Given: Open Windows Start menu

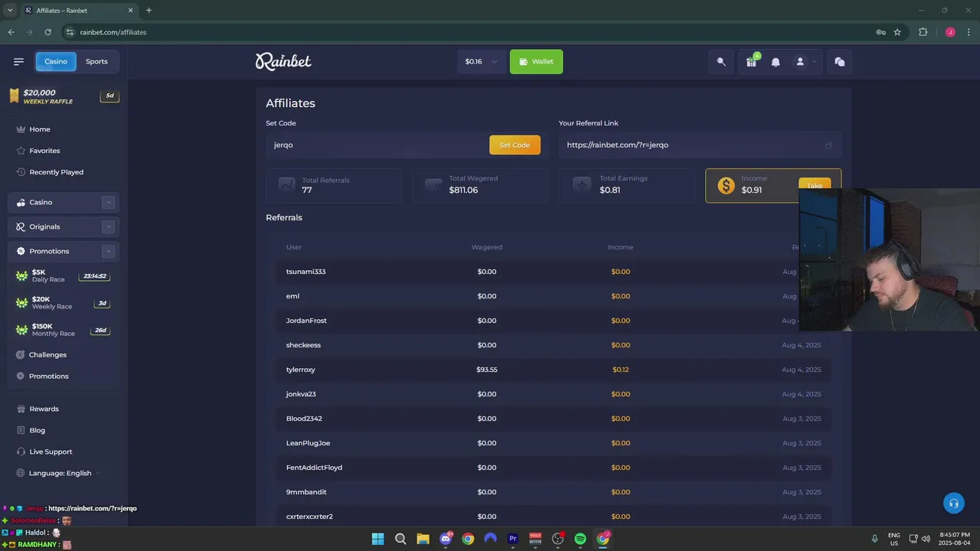Looking at the screenshot, I should click(377, 539).
